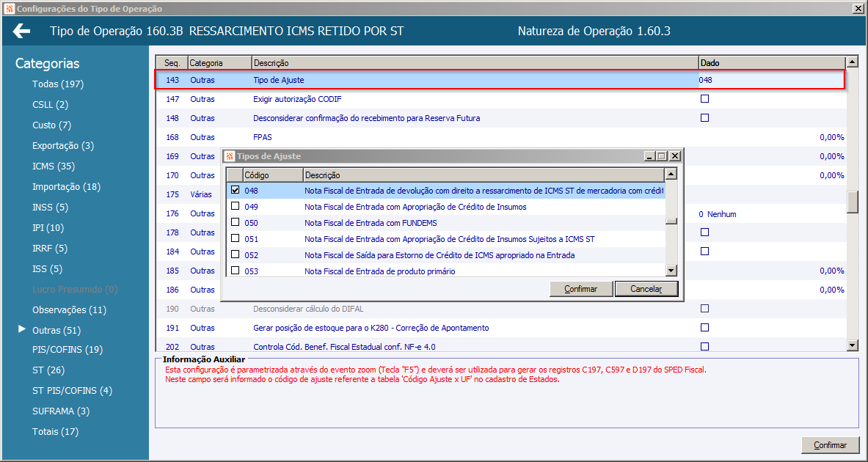This screenshot has width=868, height=462.
Task: Toggle Desconsiderar confirmação do recebimento checkbox
Action: [x=704, y=118]
